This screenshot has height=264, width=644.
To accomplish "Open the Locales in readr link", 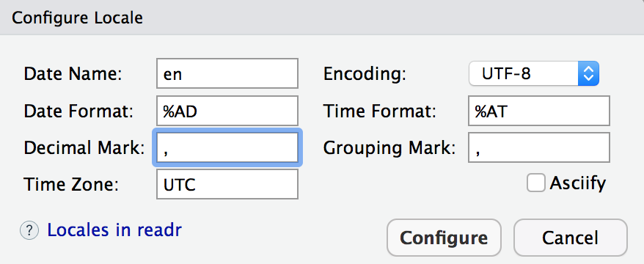I will click(x=114, y=230).
